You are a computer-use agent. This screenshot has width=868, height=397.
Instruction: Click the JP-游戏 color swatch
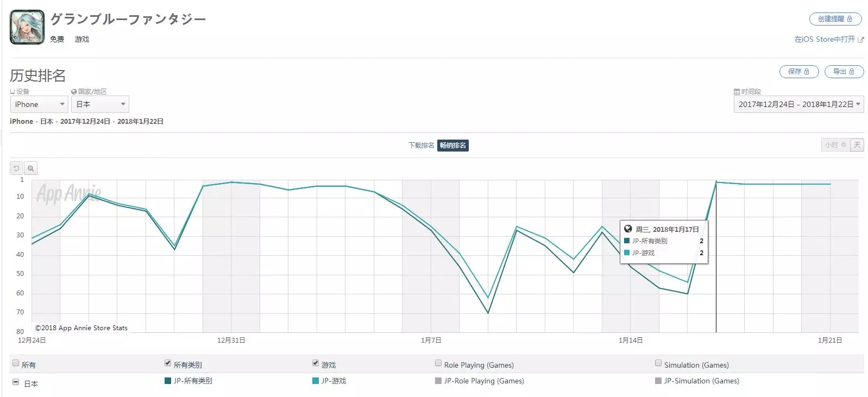pyautogui.click(x=316, y=381)
